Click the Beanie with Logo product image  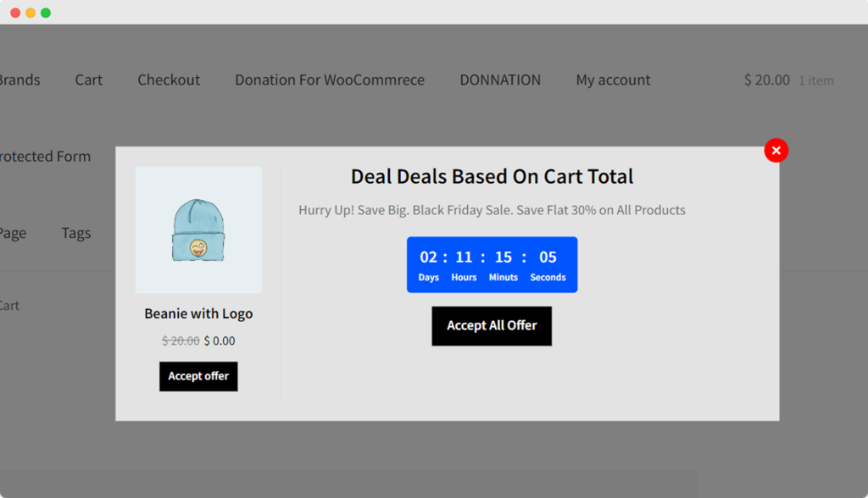pyautogui.click(x=198, y=230)
